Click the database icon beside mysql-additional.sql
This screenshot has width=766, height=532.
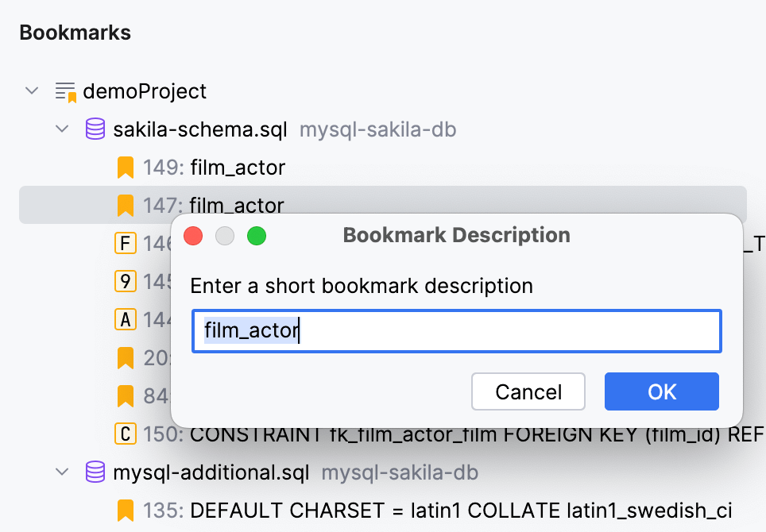(x=95, y=472)
